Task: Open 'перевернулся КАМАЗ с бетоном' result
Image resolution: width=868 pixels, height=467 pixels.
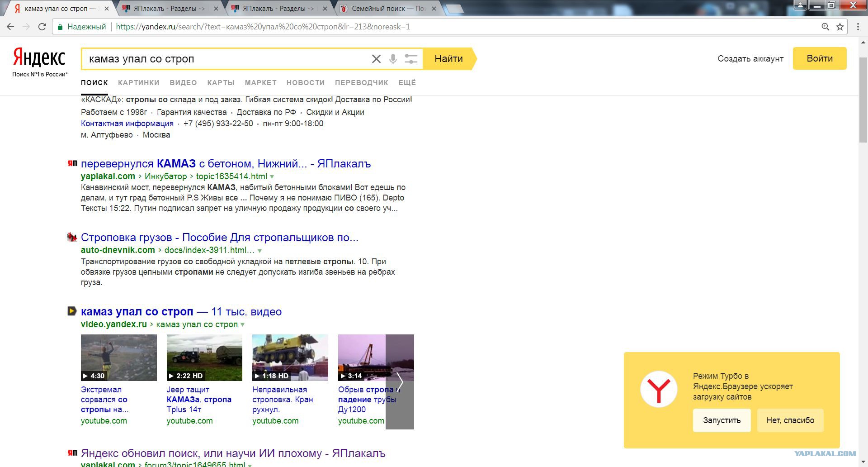Action: [226, 164]
